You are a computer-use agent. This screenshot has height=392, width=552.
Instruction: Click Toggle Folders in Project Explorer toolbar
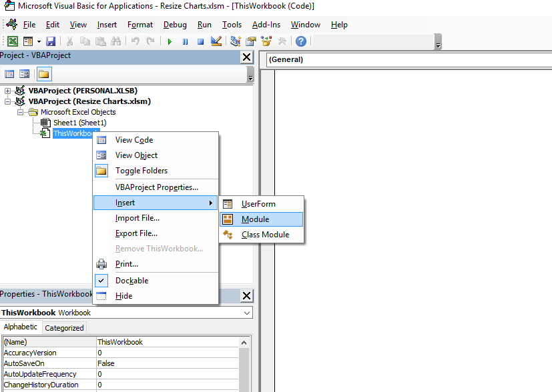tap(44, 73)
